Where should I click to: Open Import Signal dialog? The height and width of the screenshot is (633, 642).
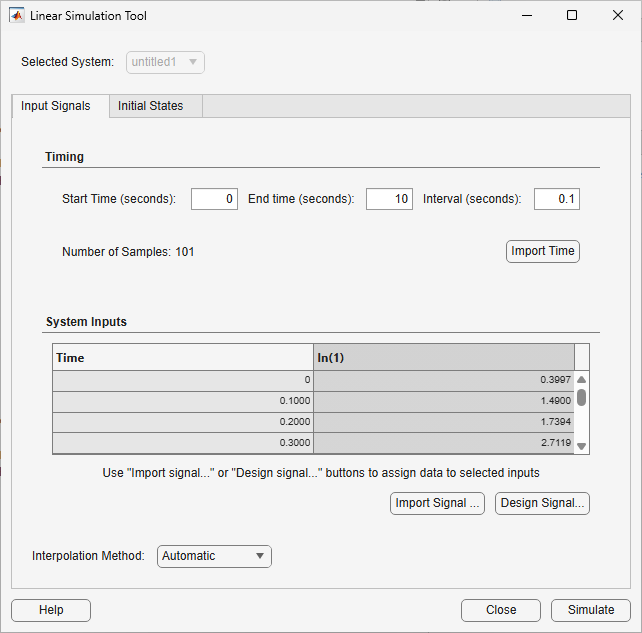click(x=438, y=503)
